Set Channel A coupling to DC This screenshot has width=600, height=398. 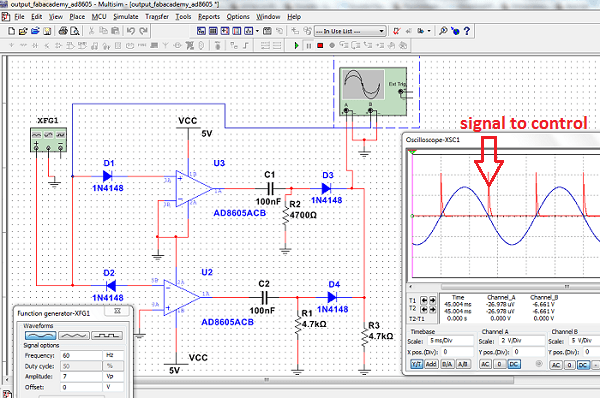pos(514,364)
